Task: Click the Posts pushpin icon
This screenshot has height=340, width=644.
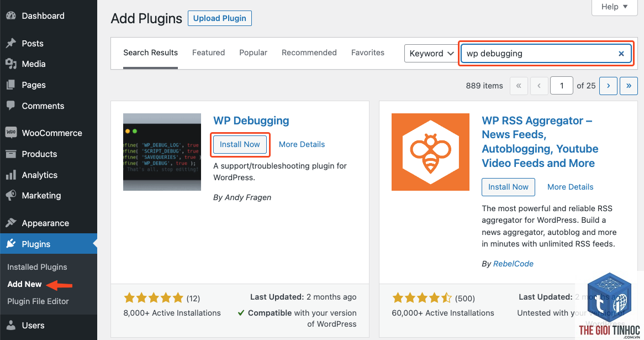Action: (x=11, y=43)
